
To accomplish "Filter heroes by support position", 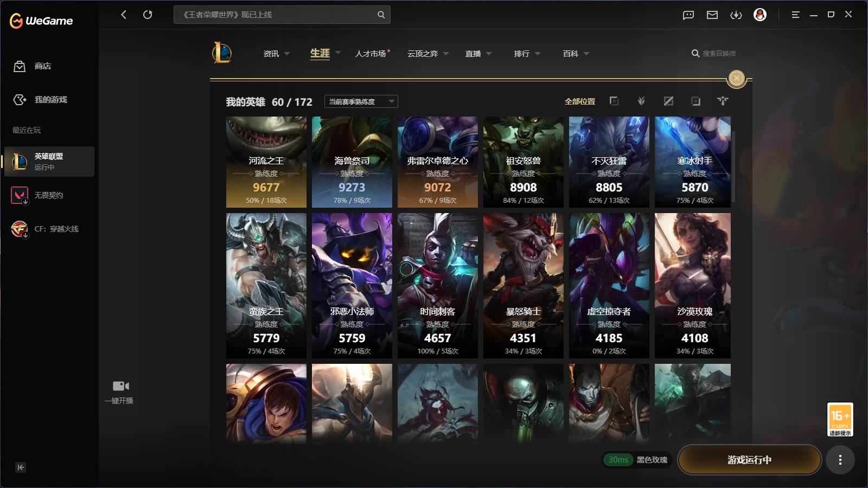I will point(723,101).
